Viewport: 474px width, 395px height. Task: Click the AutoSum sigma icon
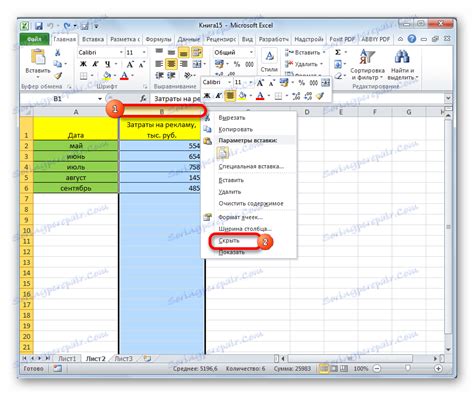coord(338,52)
